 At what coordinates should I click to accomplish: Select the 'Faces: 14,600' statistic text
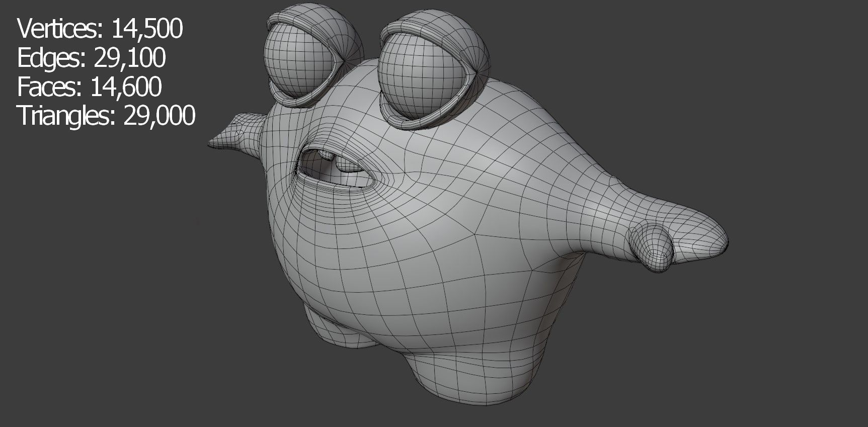[90, 87]
